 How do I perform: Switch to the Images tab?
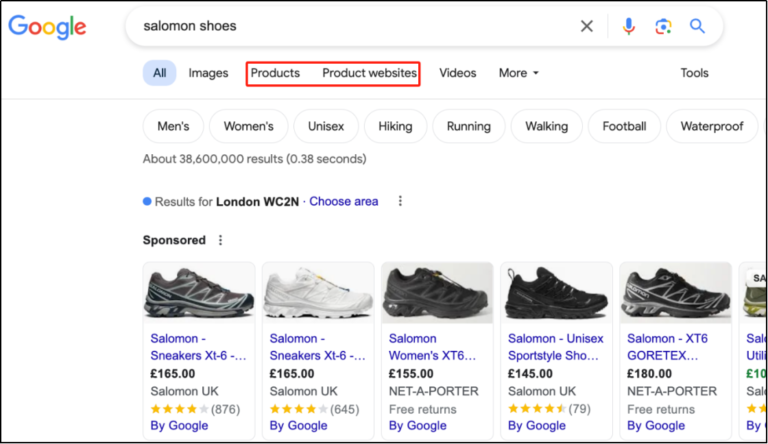(x=208, y=73)
